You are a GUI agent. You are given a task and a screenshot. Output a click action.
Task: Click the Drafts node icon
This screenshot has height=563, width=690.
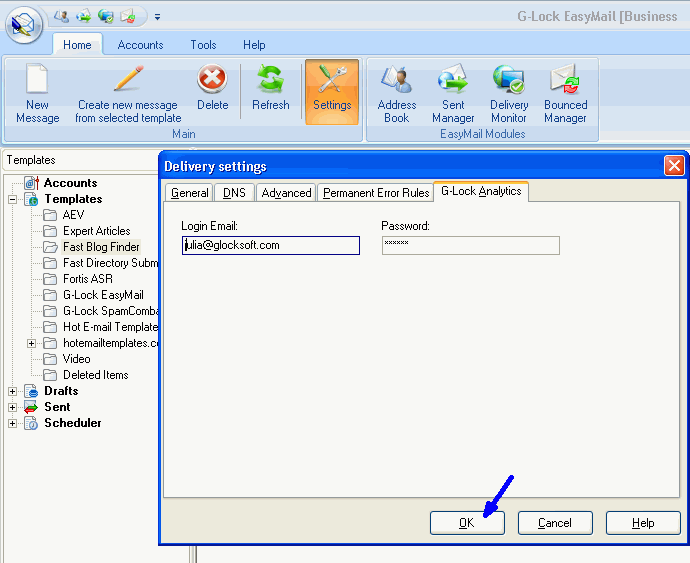coord(31,391)
